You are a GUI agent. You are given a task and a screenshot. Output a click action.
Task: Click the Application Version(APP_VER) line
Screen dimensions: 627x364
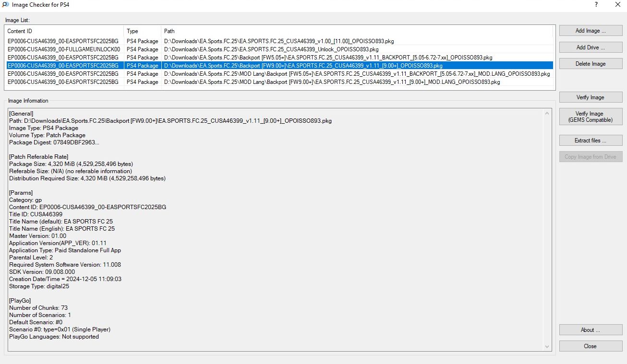pos(58,243)
